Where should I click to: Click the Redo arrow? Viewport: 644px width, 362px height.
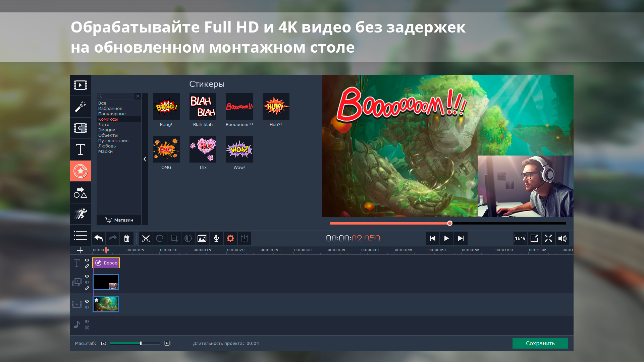pos(113,238)
